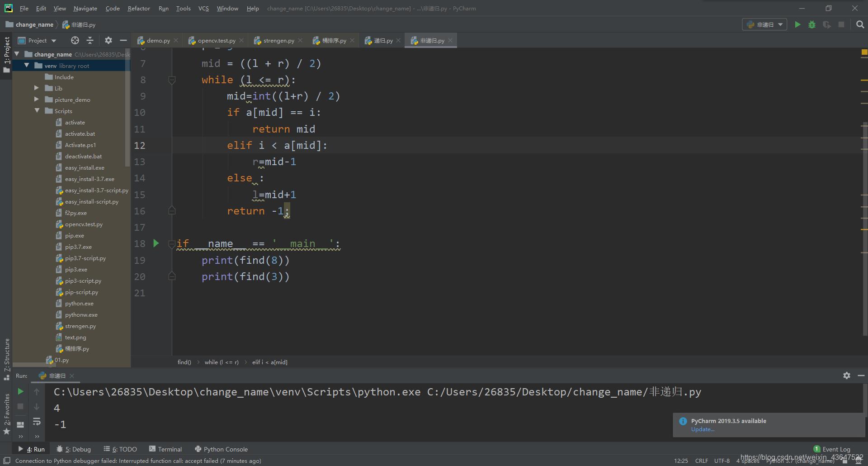Switch to the demo.py tab
This screenshot has width=868, height=466.
[158, 40]
